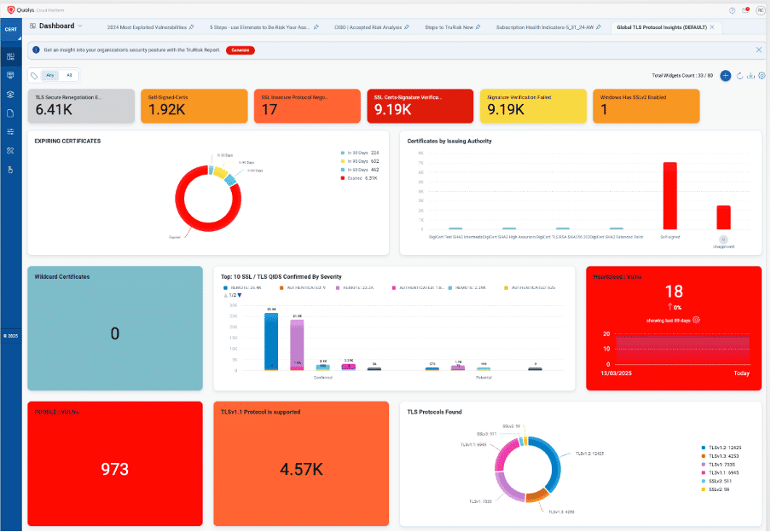This screenshot has height=532, width=771.
Task: Open the sliders configuration icon in the sidebar
Action: [10, 132]
